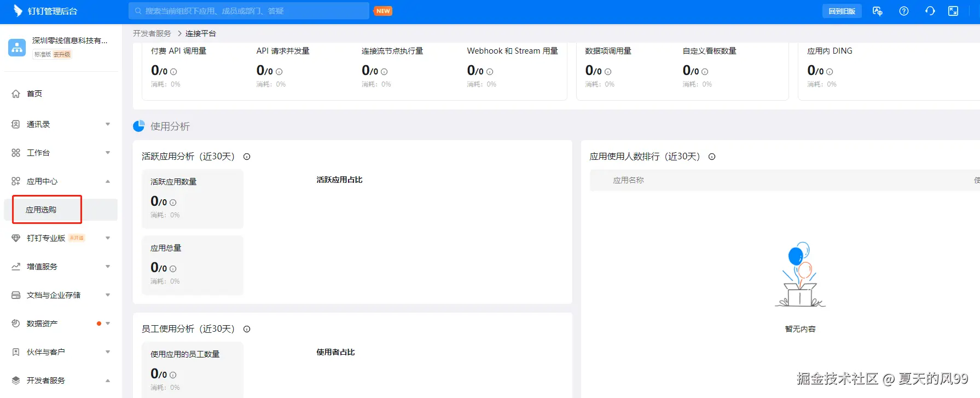Viewport: 980px width, 398px height.
Task: Click the 标准版 edition label
Action: point(42,54)
